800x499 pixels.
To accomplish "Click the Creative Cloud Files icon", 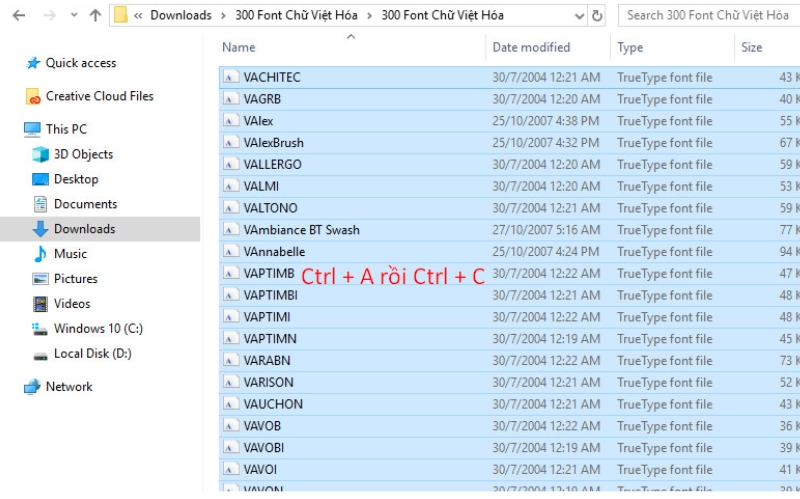I will [x=33, y=96].
